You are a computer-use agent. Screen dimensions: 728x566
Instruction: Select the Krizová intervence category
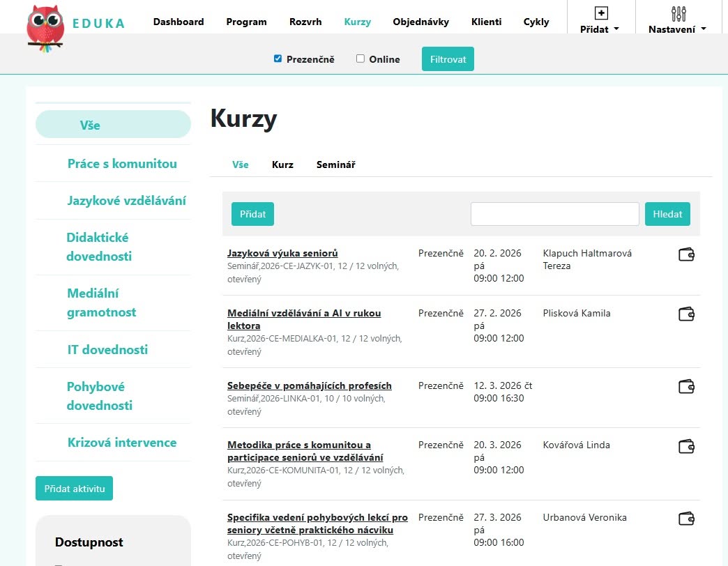(122, 443)
